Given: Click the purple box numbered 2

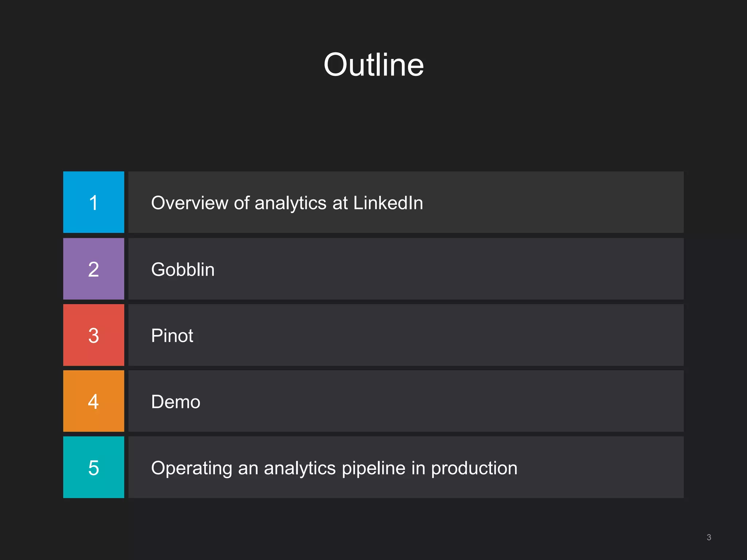Looking at the screenshot, I should 93,269.
